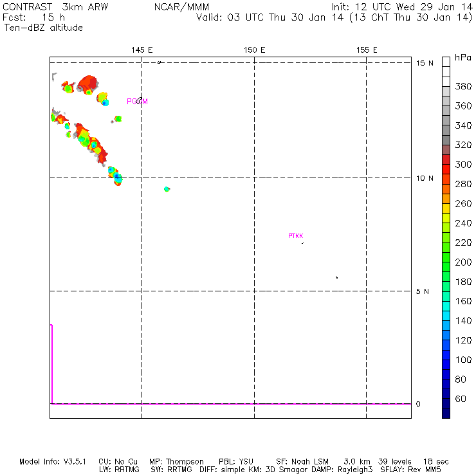Pick the dark navy segment at colorbar bottom
The height and width of the screenshot is (476, 476).
(446, 414)
